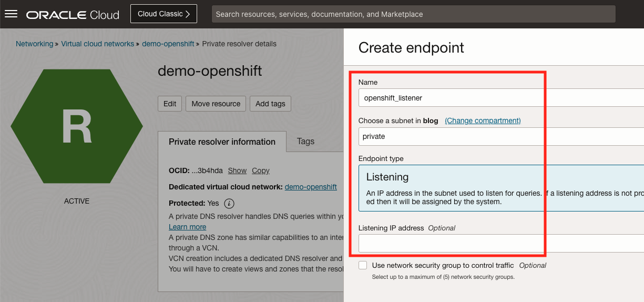Click the ACTIVE status text
The width and height of the screenshot is (644, 302).
point(77,201)
